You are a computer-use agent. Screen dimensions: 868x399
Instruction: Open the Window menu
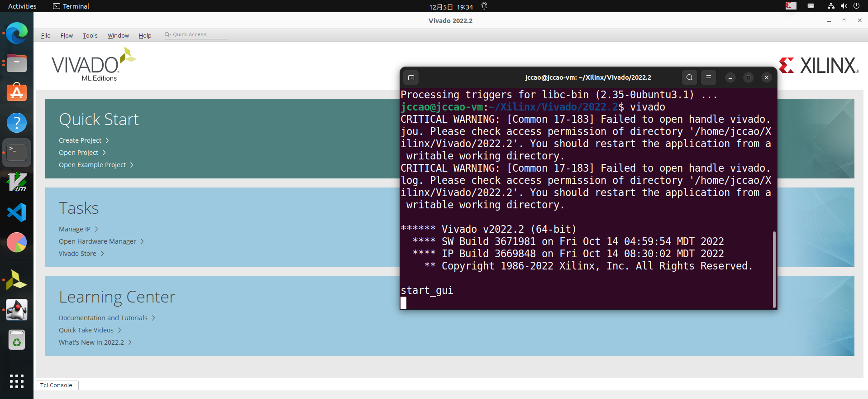pos(118,35)
